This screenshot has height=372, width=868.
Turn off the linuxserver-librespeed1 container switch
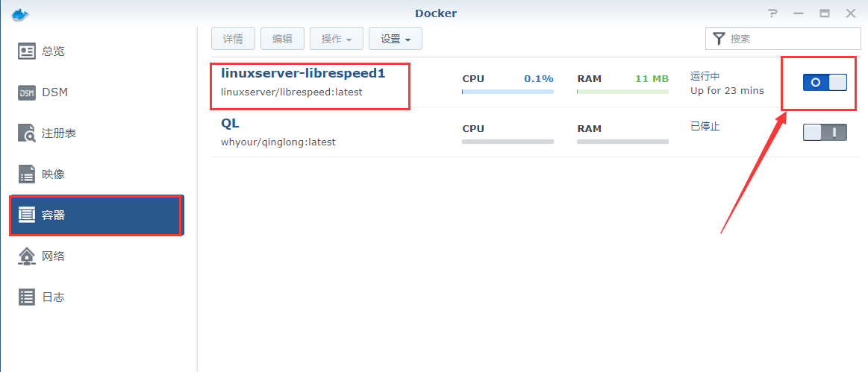825,83
